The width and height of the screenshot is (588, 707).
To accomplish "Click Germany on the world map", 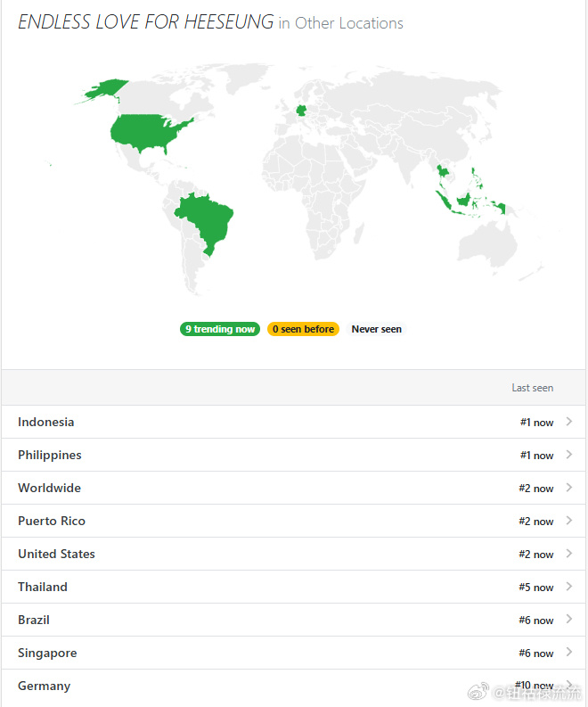I will 304,111.
